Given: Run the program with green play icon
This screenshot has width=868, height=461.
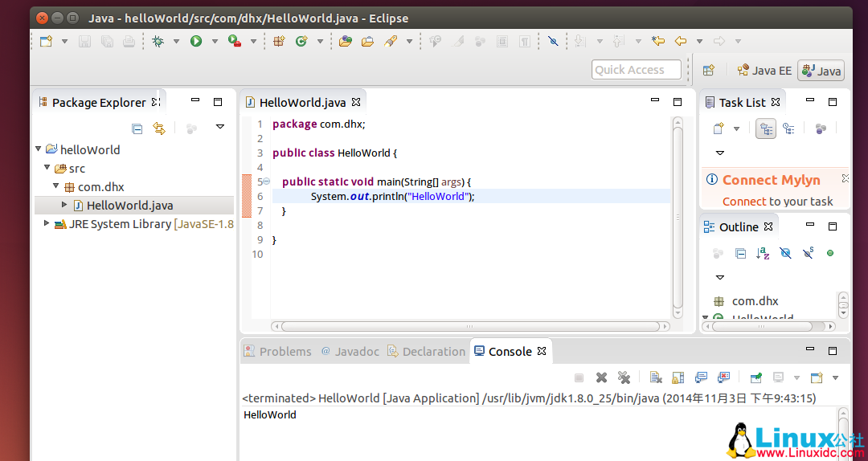Looking at the screenshot, I should coord(196,41).
